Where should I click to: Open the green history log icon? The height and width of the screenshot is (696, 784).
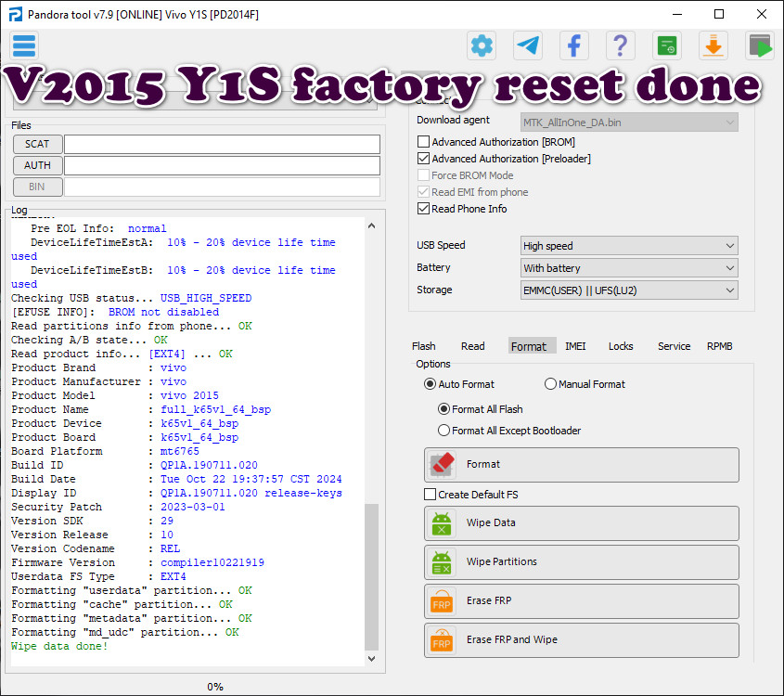pyautogui.click(x=667, y=46)
